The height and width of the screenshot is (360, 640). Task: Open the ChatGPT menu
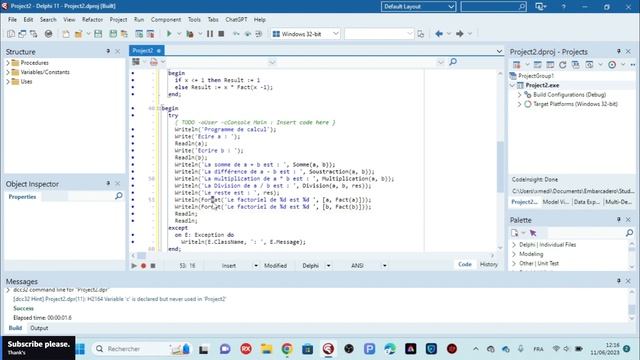point(236,20)
